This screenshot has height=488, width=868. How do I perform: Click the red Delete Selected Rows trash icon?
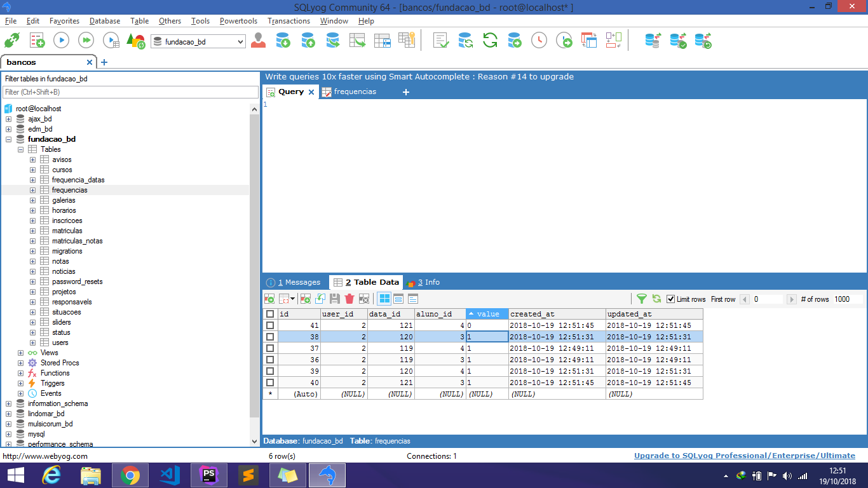[x=349, y=299]
